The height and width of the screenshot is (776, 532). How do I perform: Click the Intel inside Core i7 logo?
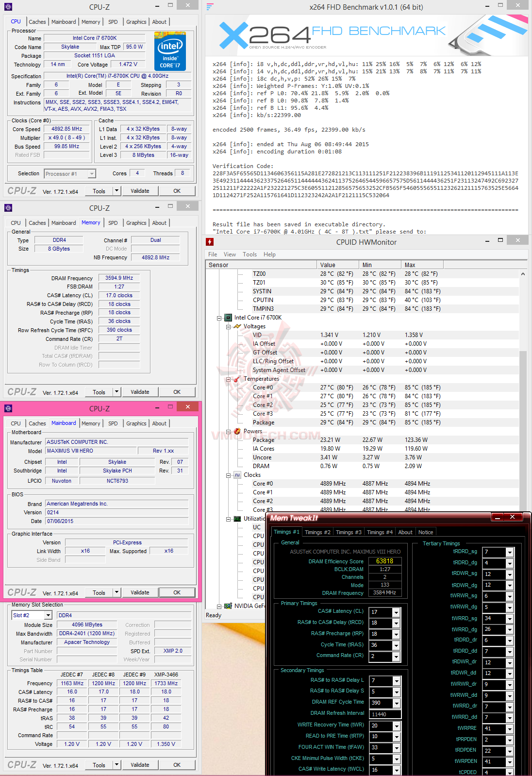[x=170, y=51]
